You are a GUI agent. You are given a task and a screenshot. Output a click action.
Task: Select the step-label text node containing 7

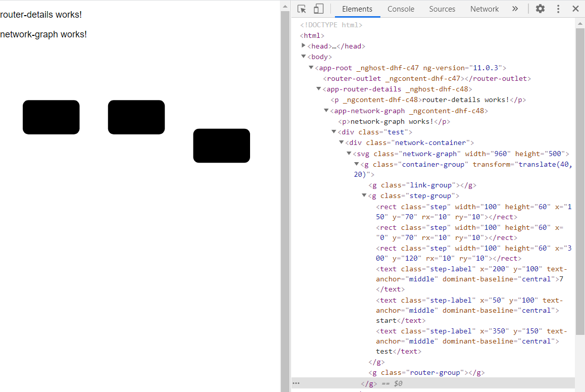(x=471, y=279)
